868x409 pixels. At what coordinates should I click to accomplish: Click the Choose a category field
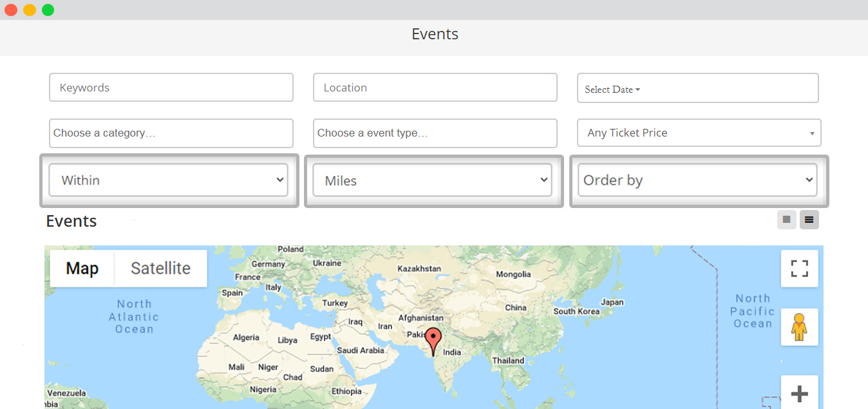tap(171, 133)
